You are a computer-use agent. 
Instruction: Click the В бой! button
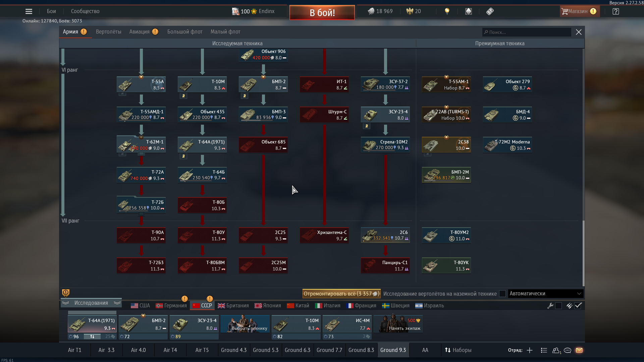(322, 13)
